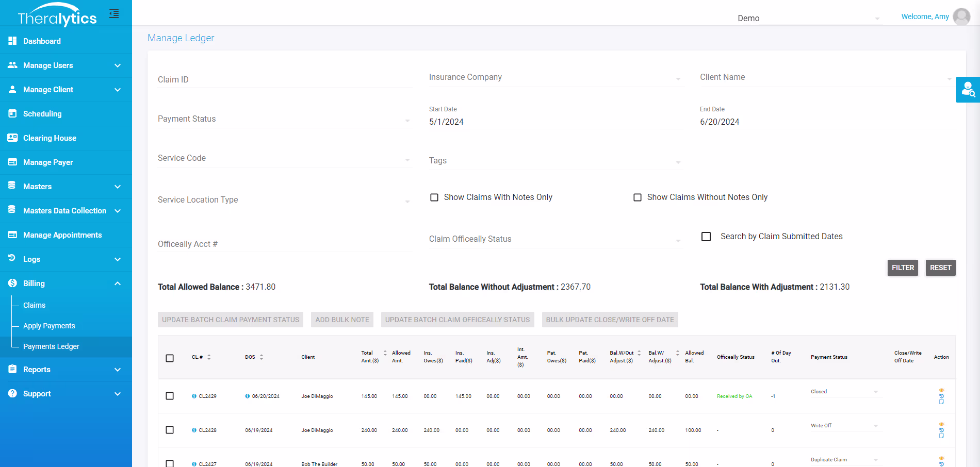Image resolution: width=980 pixels, height=467 pixels.
Task: Check Show Claims With Notes Only
Action: click(434, 197)
